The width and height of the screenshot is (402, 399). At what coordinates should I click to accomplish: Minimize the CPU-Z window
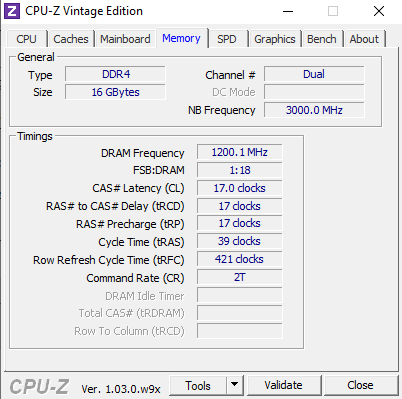click(288, 11)
